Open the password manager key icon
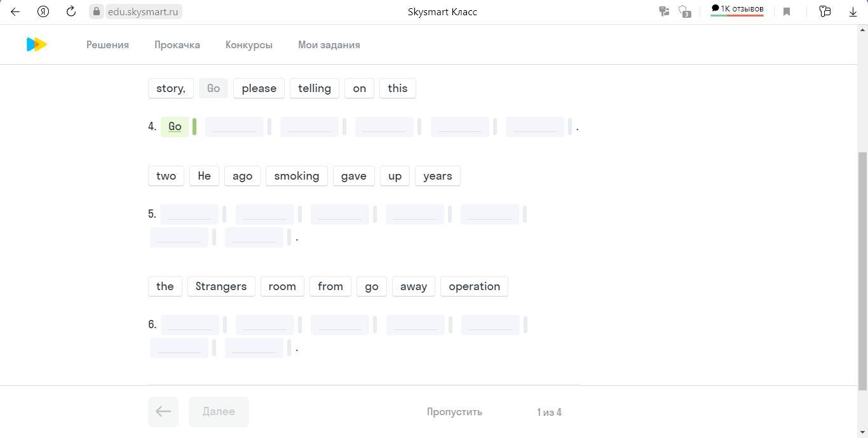868x438 pixels. [x=664, y=11]
